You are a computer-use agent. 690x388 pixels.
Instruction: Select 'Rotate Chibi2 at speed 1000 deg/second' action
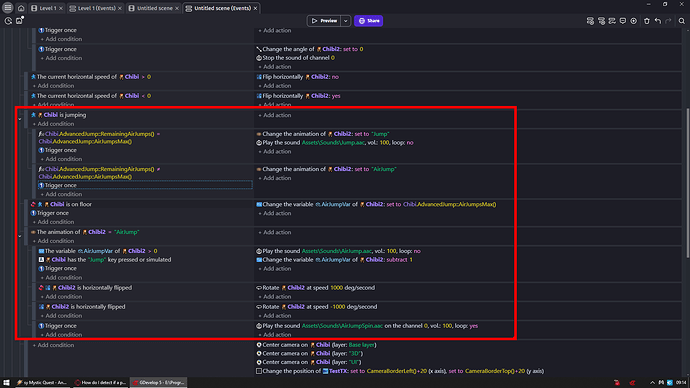(316, 288)
